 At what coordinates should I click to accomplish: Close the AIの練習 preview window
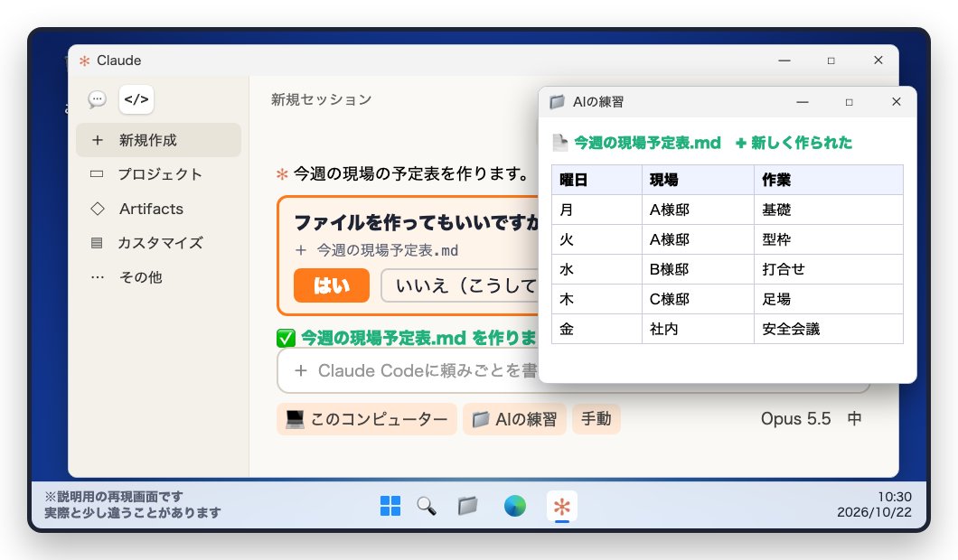pos(896,102)
